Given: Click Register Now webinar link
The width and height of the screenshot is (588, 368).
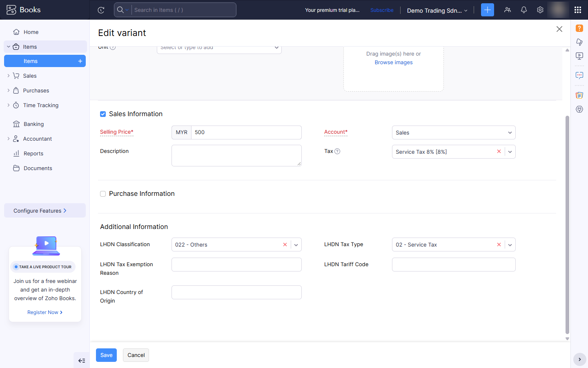Looking at the screenshot, I should pyautogui.click(x=45, y=312).
